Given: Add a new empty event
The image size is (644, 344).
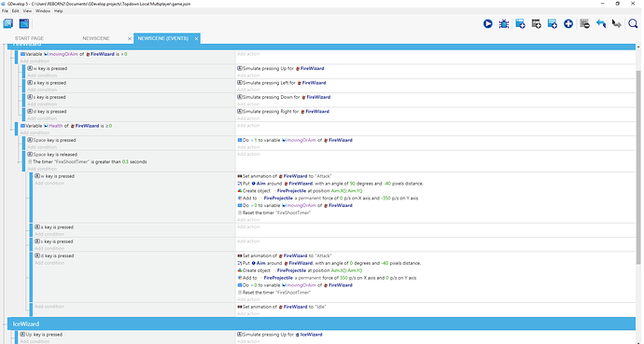Looking at the screenshot, I should [520, 24].
